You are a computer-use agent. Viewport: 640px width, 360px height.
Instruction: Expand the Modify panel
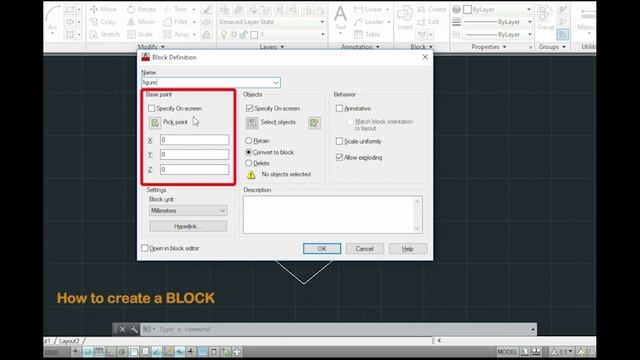tap(151, 47)
